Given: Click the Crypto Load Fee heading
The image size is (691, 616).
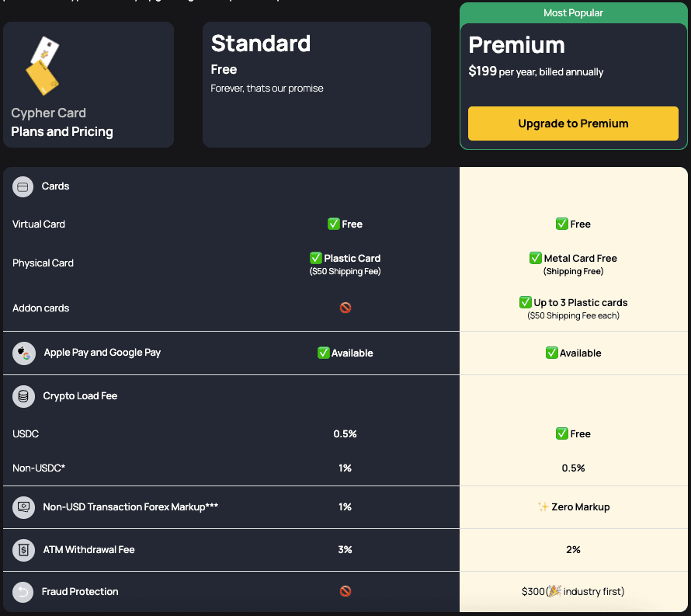Looking at the screenshot, I should pyautogui.click(x=80, y=396).
